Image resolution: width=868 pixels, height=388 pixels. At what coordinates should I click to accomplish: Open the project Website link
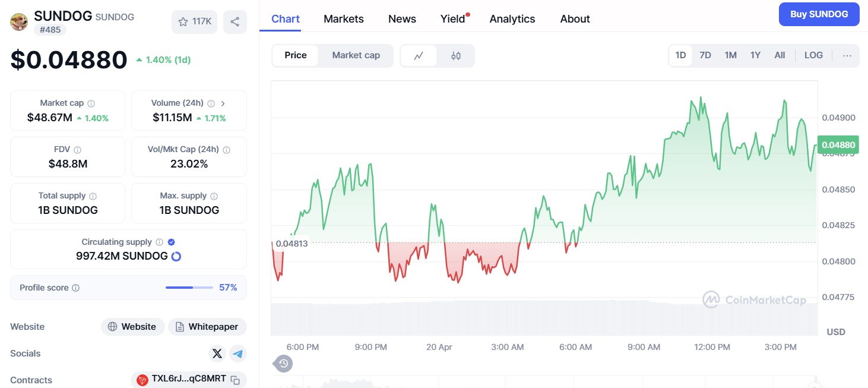(x=132, y=327)
